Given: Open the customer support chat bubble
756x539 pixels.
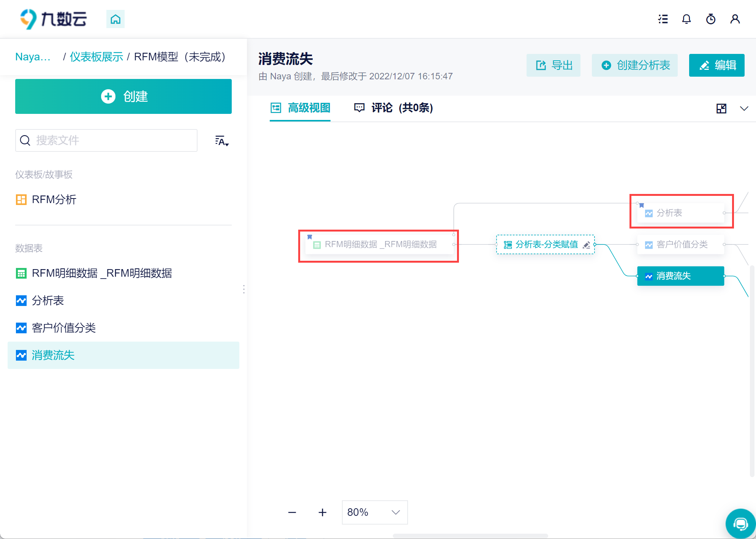Looking at the screenshot, I should coord(740,524).
